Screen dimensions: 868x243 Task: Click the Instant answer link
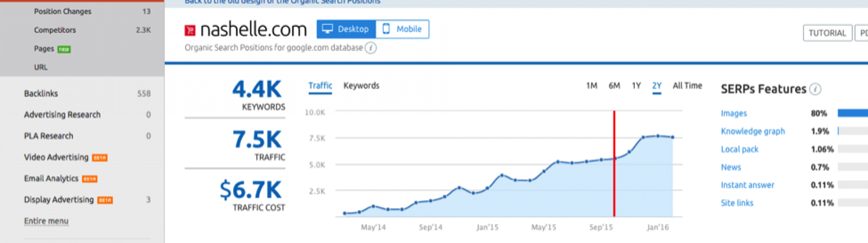pos(748,185)
